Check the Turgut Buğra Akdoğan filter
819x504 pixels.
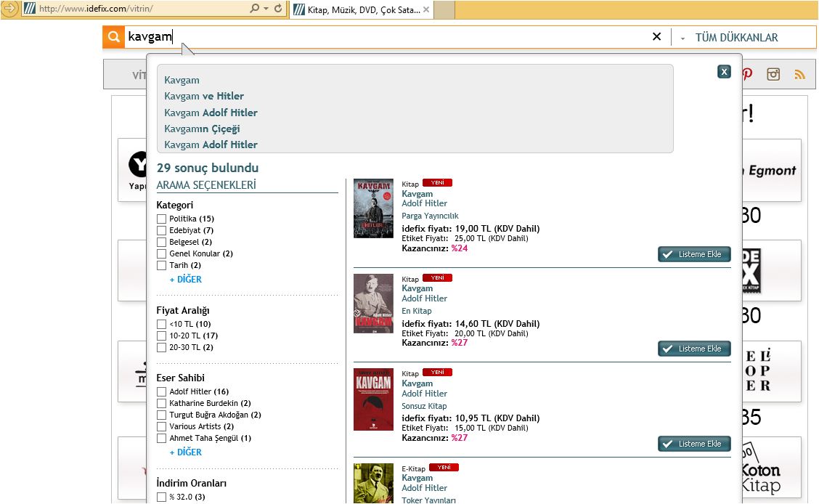(x=162, y=415)
